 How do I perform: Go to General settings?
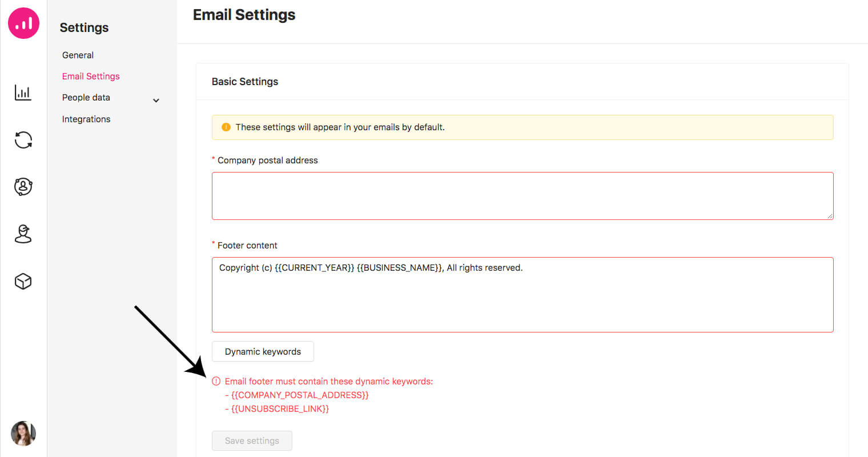pyautogui.click(x=78, y=55)
